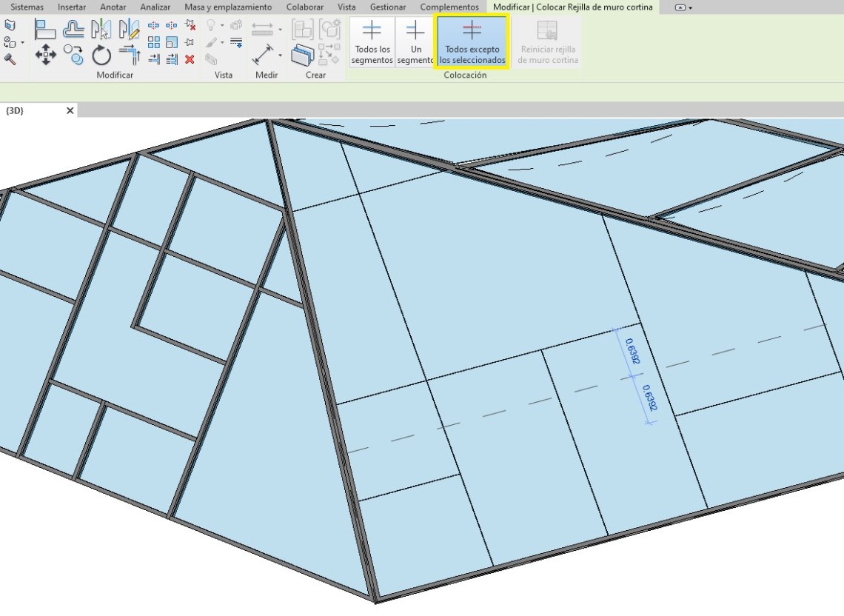Select the Copy tool icon

coord(73,54)
